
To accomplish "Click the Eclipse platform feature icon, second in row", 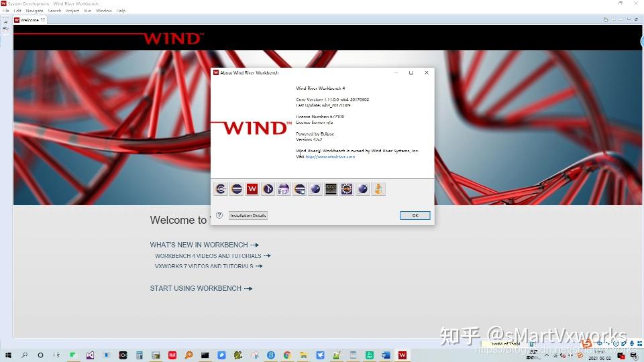I will click(237, 189).
